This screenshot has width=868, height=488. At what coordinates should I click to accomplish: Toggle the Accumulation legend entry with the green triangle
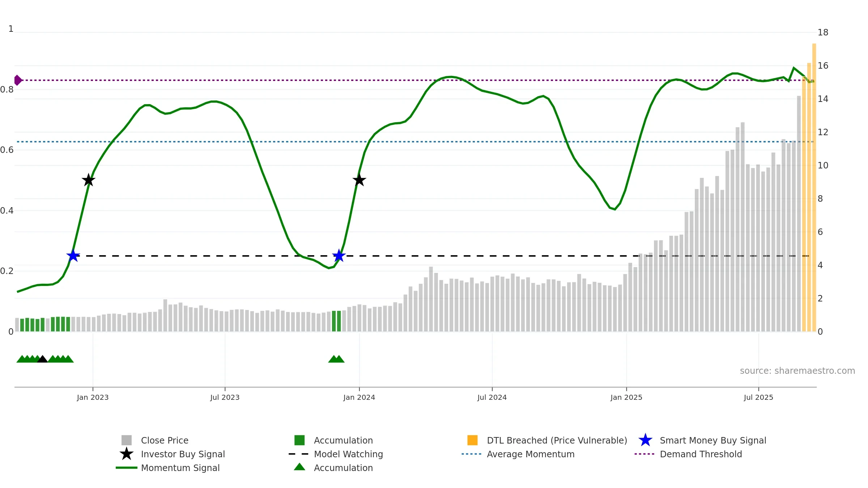(333, 468)
